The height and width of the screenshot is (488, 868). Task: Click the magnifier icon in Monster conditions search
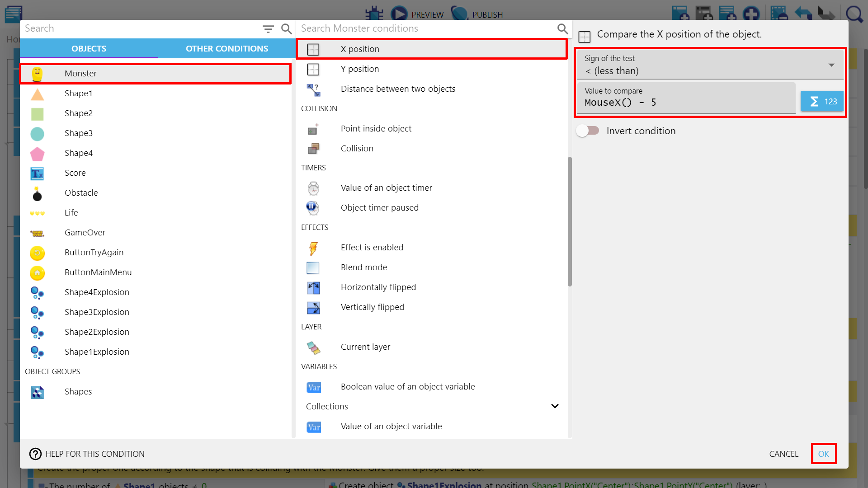[x=562, y=29]
